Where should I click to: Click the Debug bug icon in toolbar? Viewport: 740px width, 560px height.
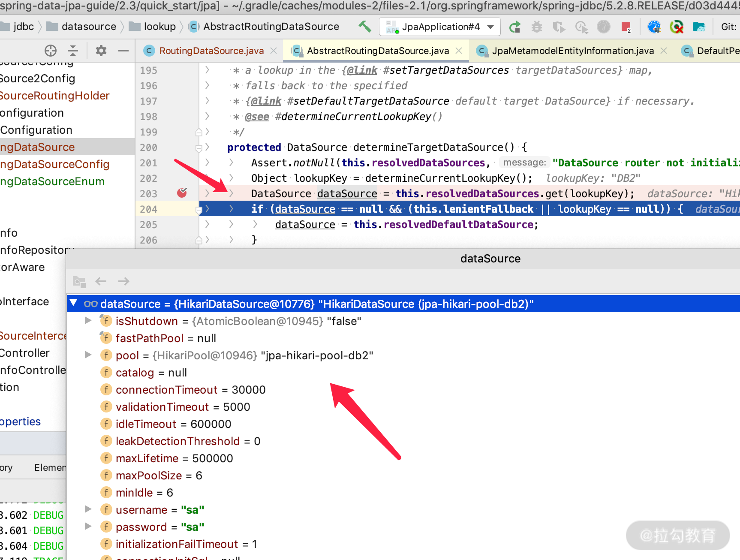click(x=537, y=27)
